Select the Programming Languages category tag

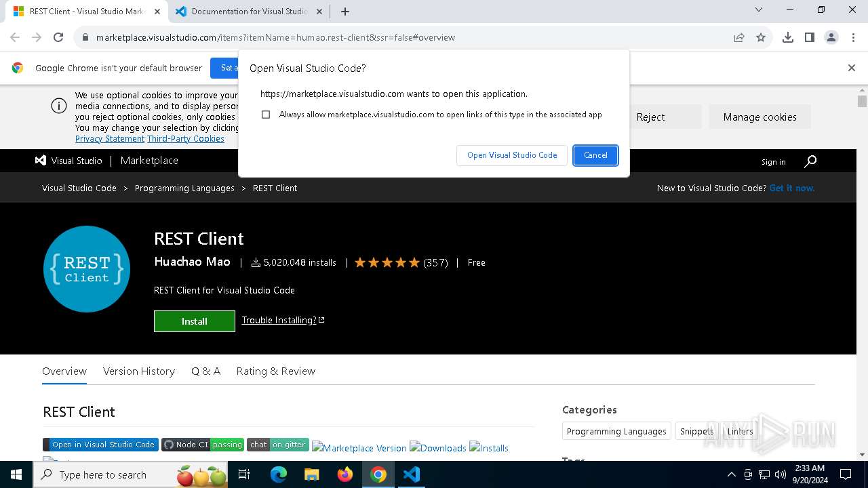(x=616, y=431)
